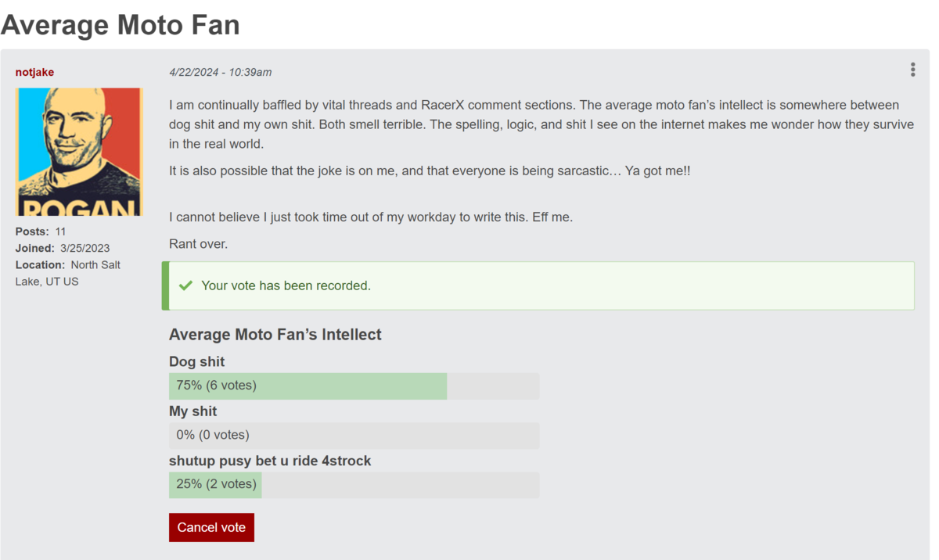Screen dimensions: 939x560
Task: Click the 0% My shit result bar
Action: [354, 435]
